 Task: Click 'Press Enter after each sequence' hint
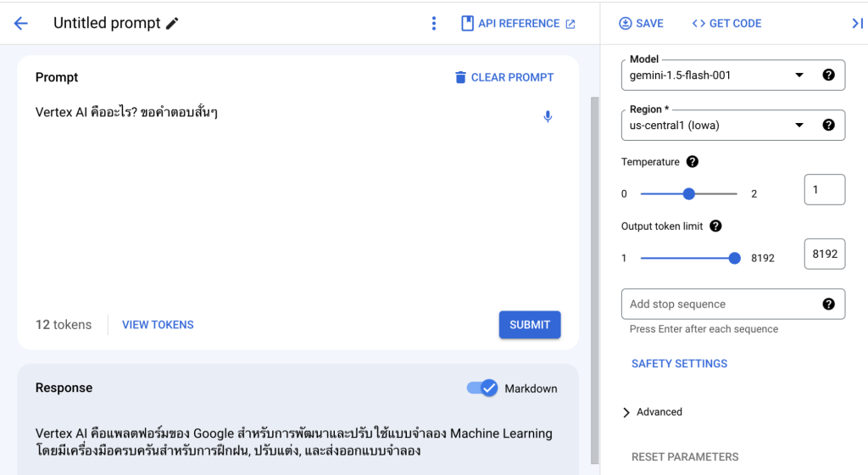tap(704, 329)
